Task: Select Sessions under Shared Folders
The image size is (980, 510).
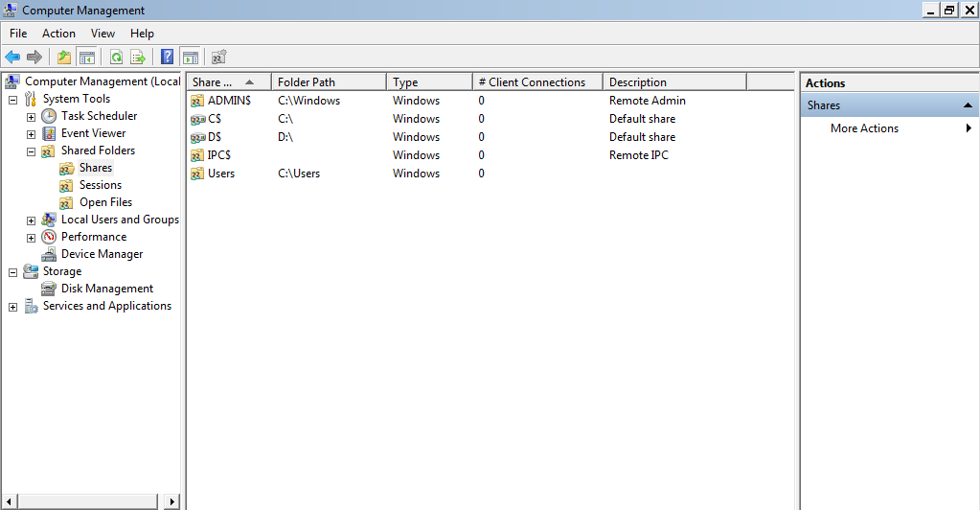Action: point(100,185)
